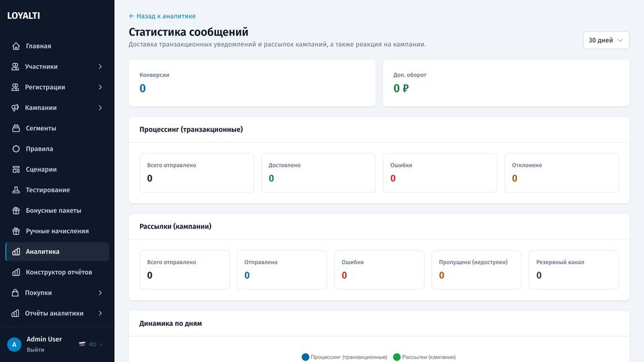Expand the Участники submenu chevron
The image size is (644, 362).
100,66
